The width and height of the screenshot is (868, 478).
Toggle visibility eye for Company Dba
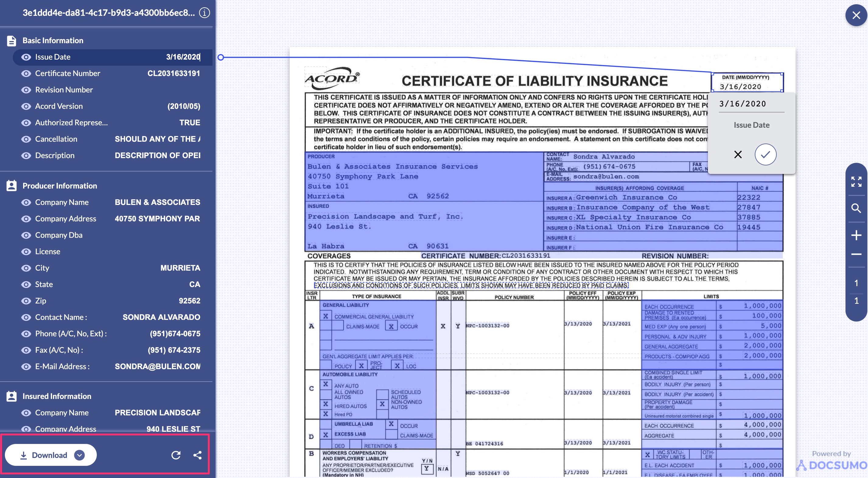click(26, 235)
